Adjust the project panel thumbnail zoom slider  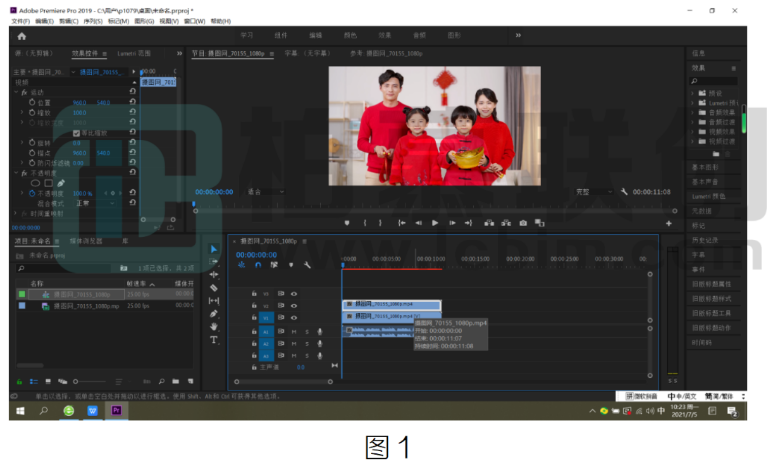(90, 381)
